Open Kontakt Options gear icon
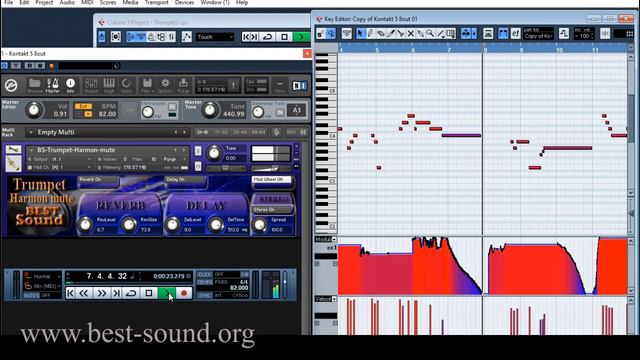The height and width of the screenshot is (360, 640). [x=165, y=85]
